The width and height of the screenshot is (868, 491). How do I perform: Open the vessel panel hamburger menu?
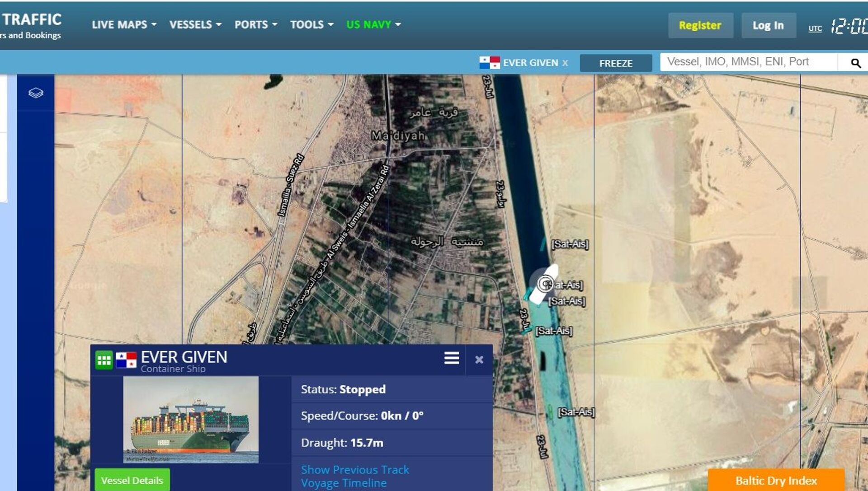tap(451, 358)
